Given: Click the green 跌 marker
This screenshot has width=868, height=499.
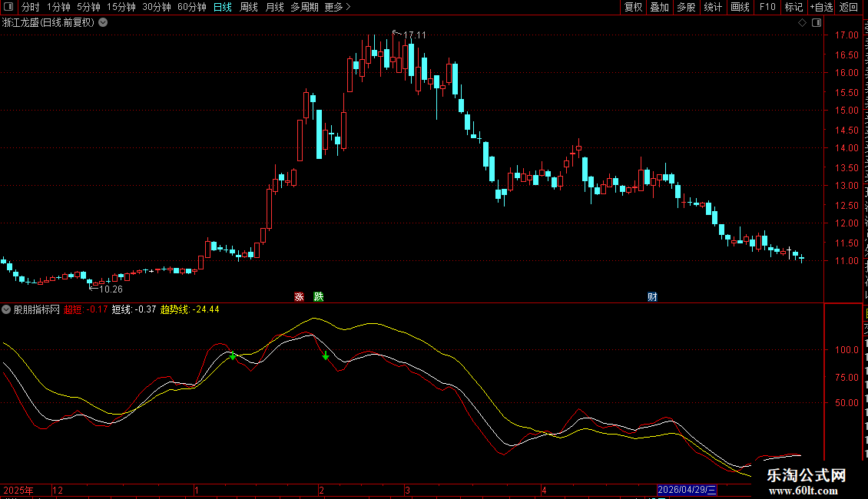Looking at the screenshot, I should pos(318,297).
